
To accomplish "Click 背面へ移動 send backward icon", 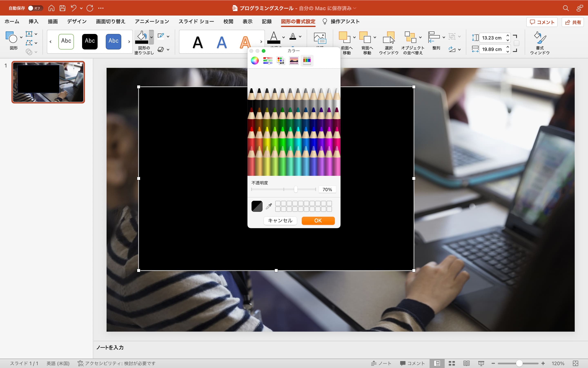I will pos(365,37).
